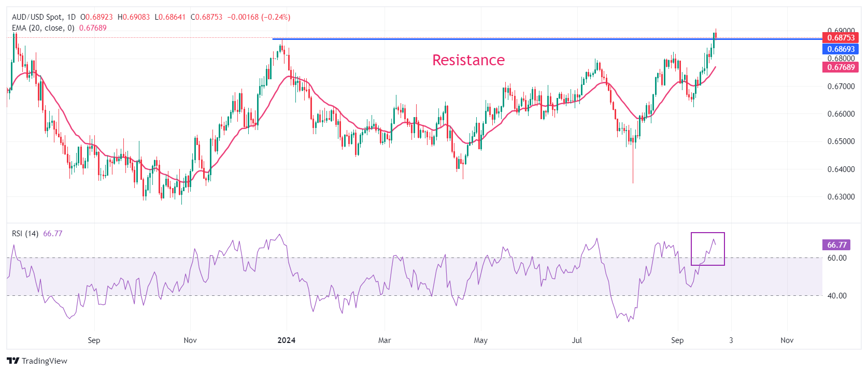The width and height of the screenshot is (868, 372).
Task: Click the Mar label on time axis
Action: pyautogui.click(x=384, y=340)
